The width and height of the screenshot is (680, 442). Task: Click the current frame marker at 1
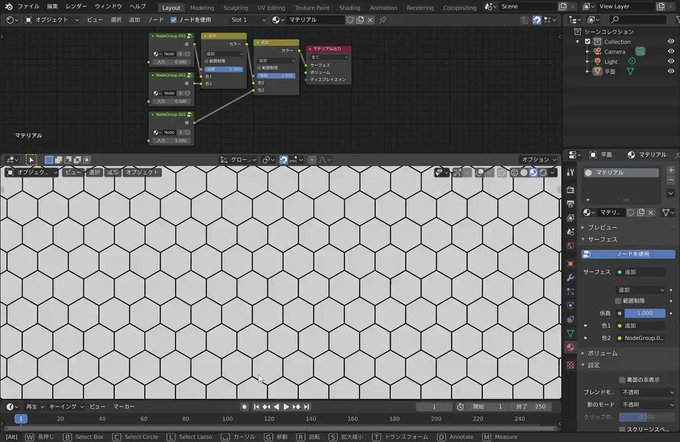coord(20,419)
